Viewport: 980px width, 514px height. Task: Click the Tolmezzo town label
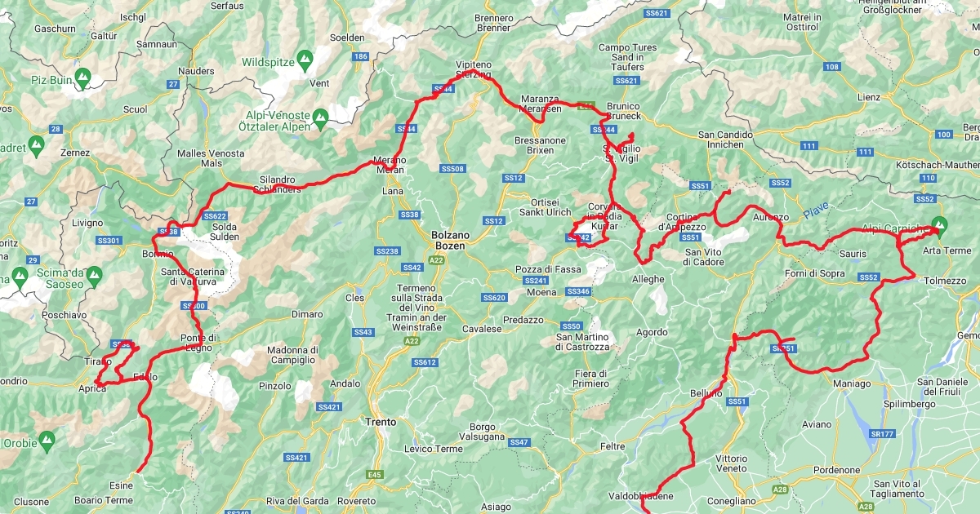(x=945, y=281)
